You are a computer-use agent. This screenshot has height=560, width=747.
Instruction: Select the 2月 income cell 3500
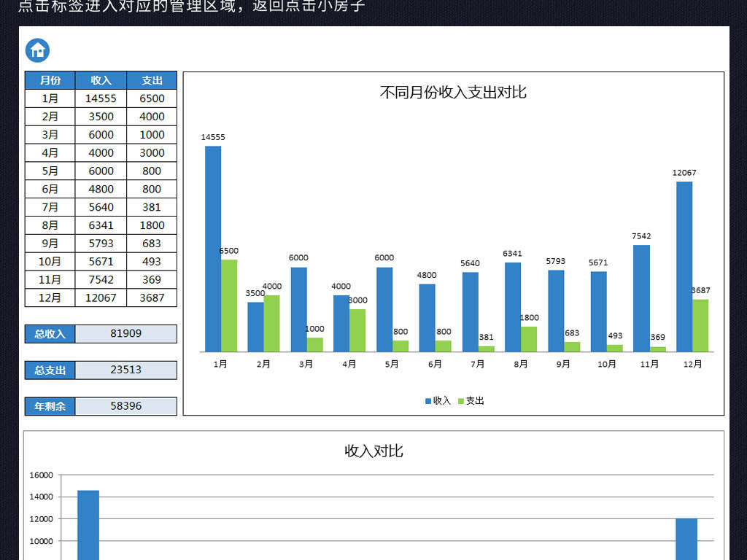pyautogui.click(x=101, y=117)
